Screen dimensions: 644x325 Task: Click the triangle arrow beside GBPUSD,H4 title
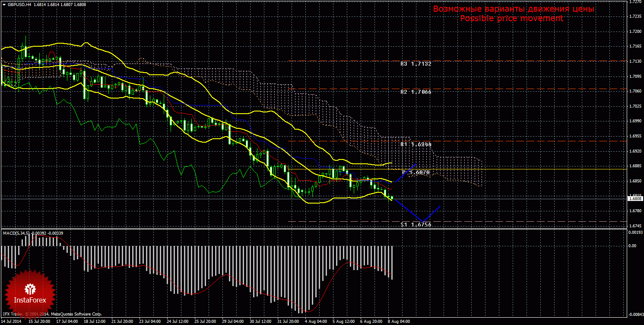click(x=3, y=4)
